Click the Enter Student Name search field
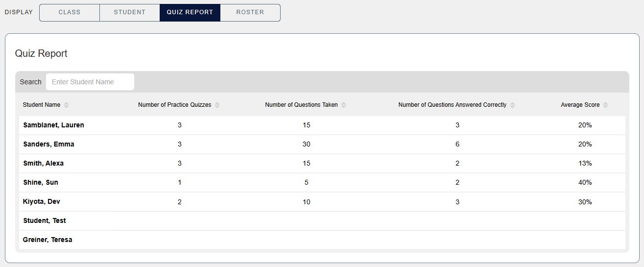644x267 pixels. point(90,82)
